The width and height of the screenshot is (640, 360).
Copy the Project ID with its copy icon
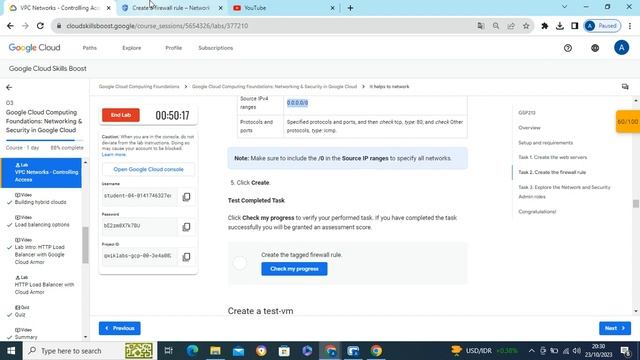coord(186,257)
